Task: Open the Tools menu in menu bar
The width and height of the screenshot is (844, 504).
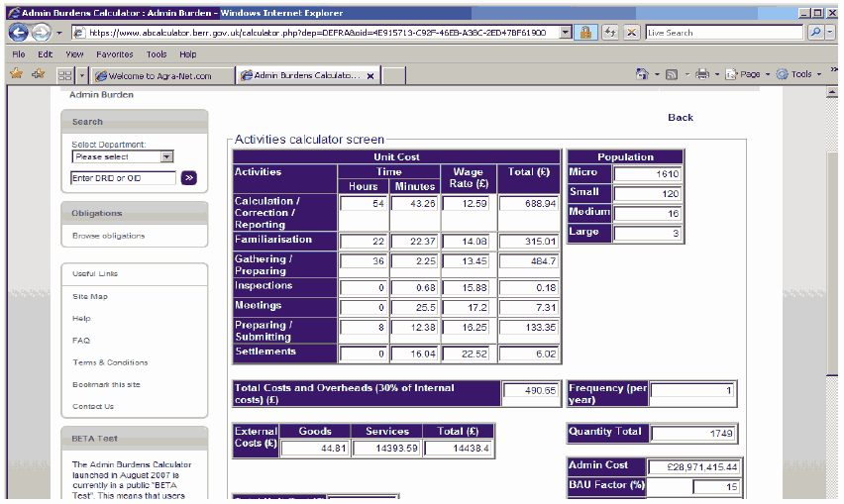Action: [157, 54]
